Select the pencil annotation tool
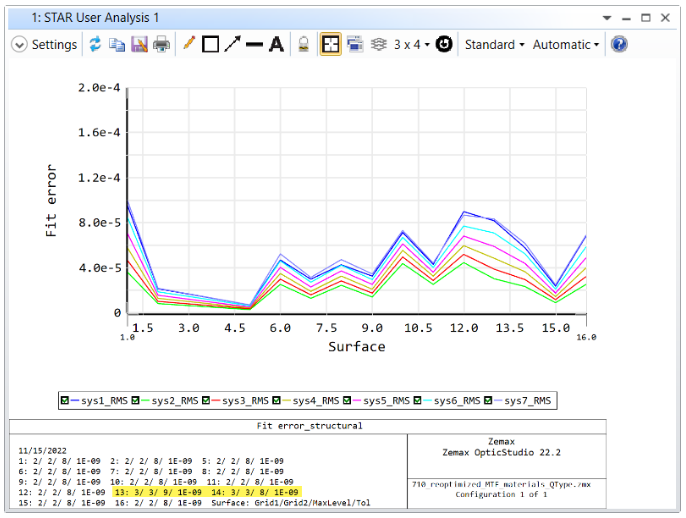 click(189, 44)
